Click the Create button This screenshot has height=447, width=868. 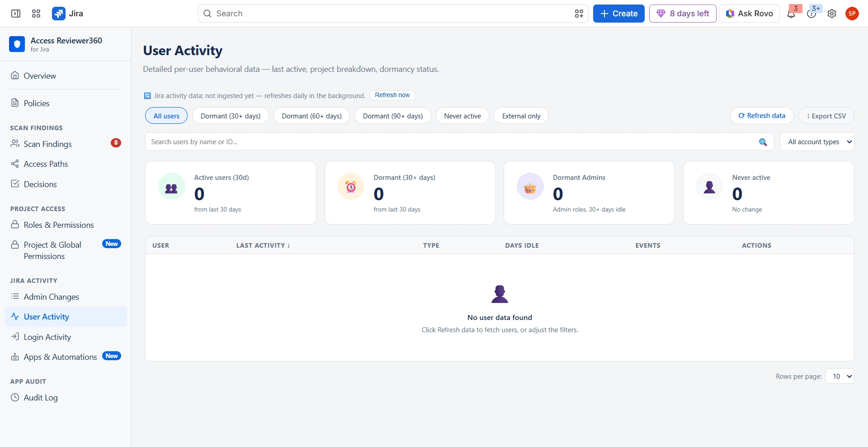(618, 14)
